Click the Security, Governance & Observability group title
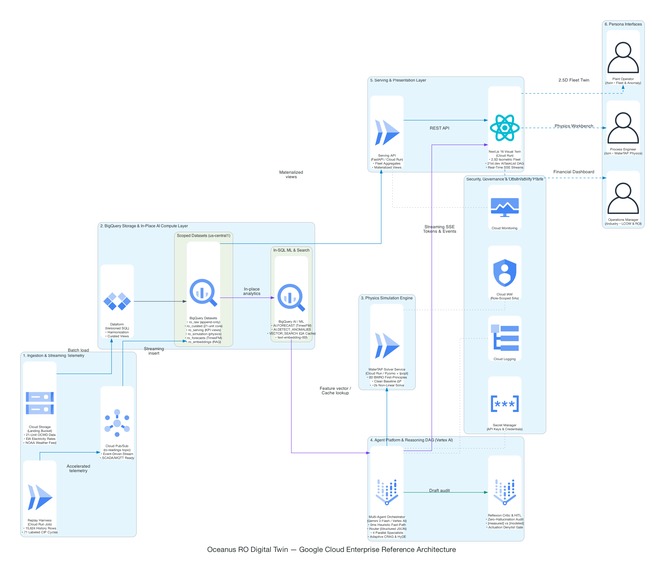This screenshot has height=573, width=663. pos(504,179)
